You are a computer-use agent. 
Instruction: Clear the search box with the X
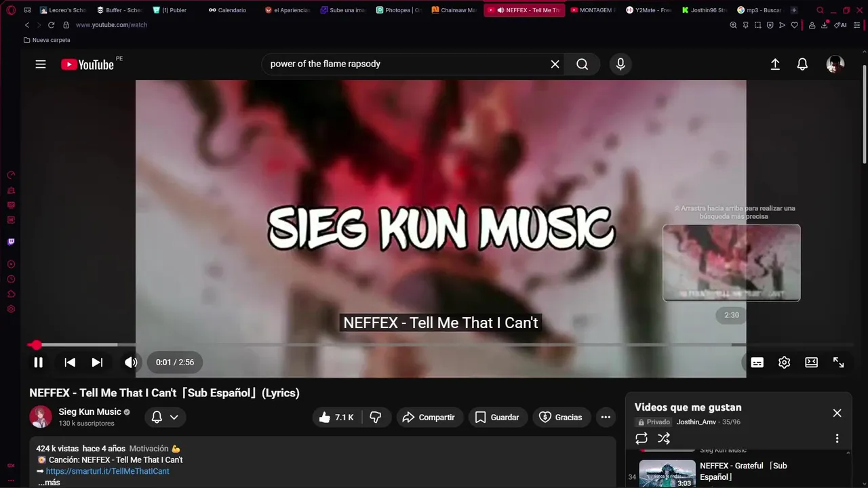point(555,64)
